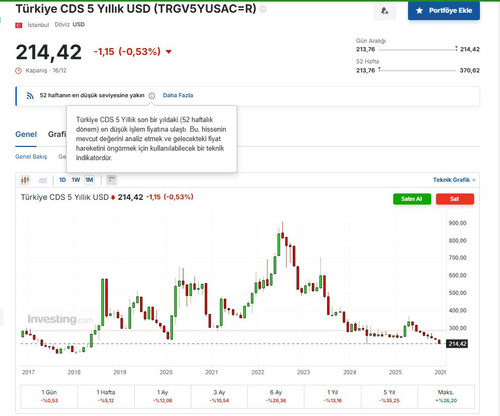This screenshot has height=416, width=500.
Task: Click the Turkish flag icon
Action: [x=19, y=25]
